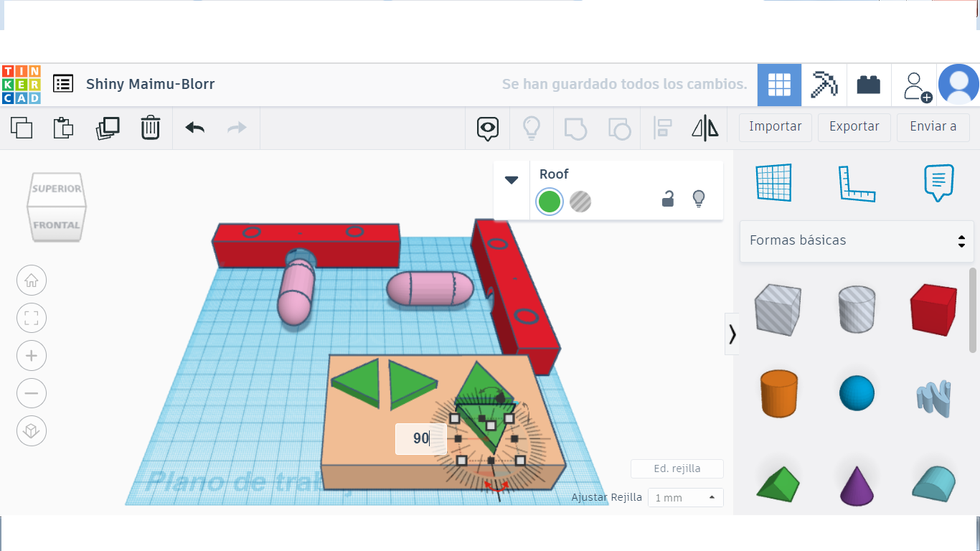This screenshot has height=551, width=980.
Task: Click the Paste tool icon
Action: tap(64, 128)
